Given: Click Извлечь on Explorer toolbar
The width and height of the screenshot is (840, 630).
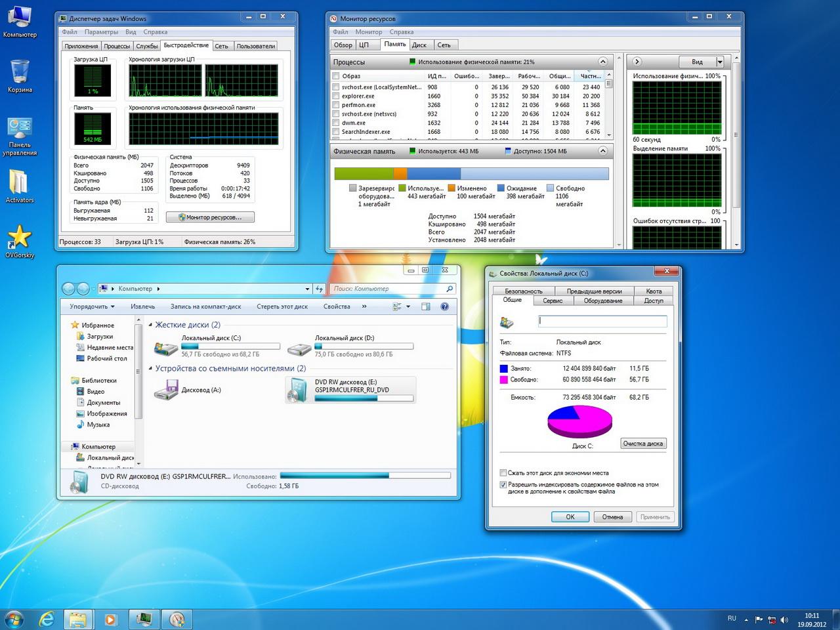Looking at the screenshot, I should 142,306.
